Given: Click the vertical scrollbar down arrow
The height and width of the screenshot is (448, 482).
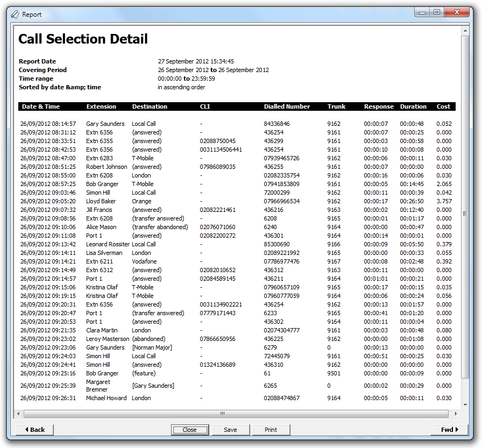Looking at the screenshot, I should point(465,404).
